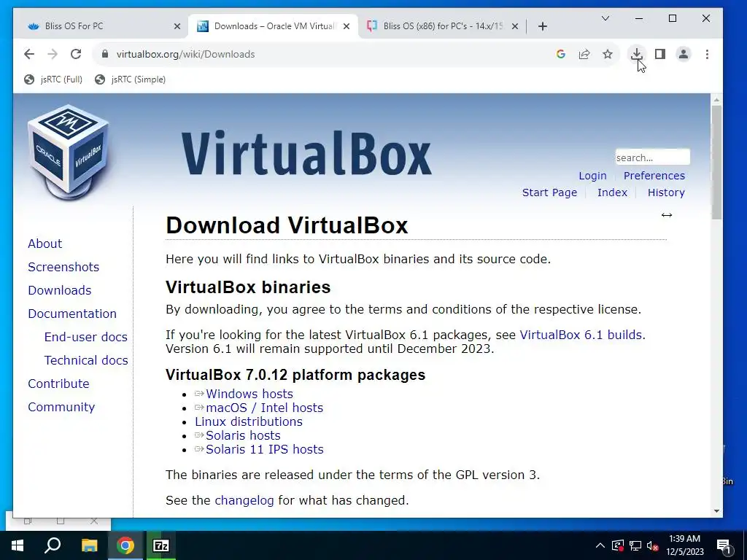Open the Contribute link
This screenshot has height=560, width=747.
point(58,384)
